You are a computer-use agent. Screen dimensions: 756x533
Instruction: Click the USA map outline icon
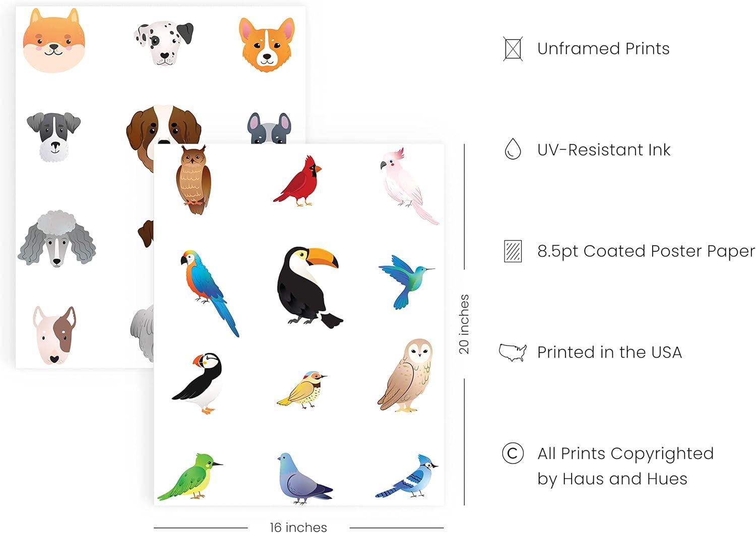click(513, 352)
